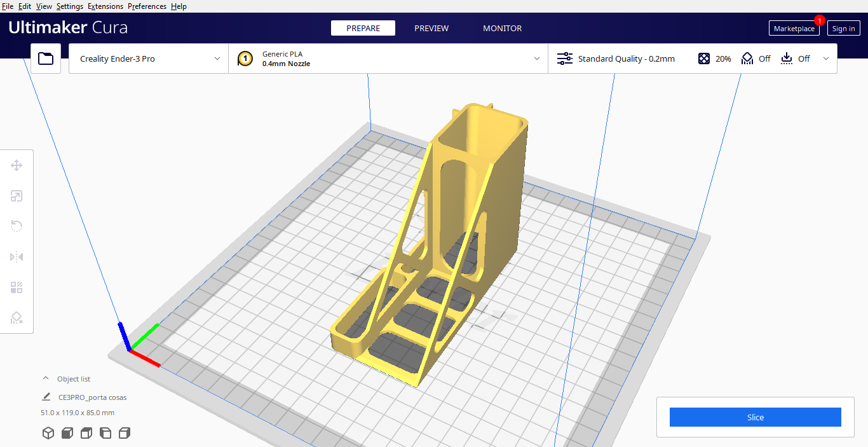Switch to left side view cube

[x=105, y=433]
